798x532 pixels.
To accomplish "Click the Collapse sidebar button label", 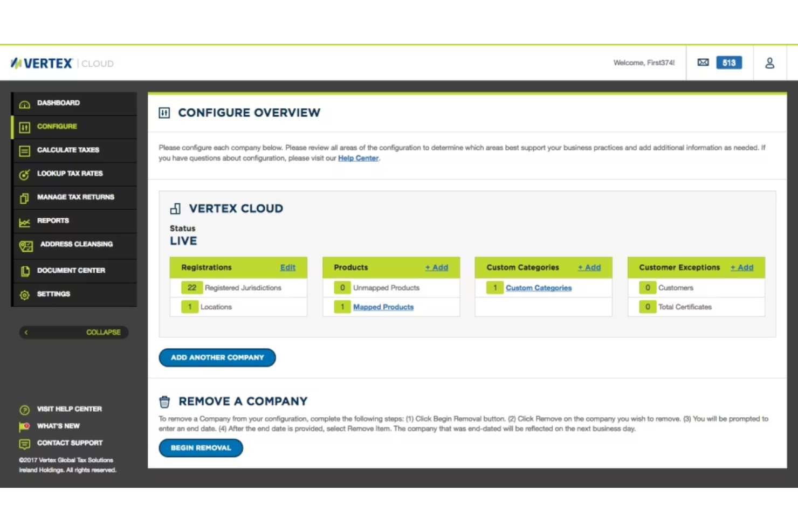I will 104,333.
